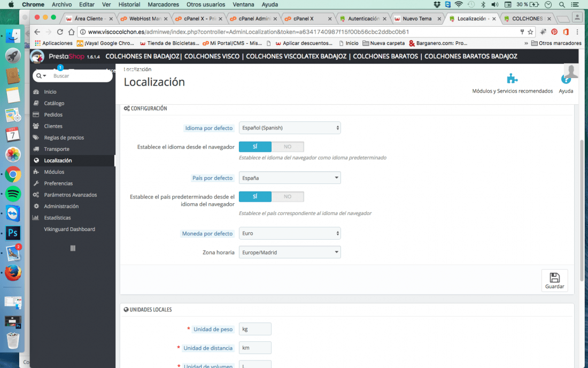Open the Administración sidebar section

tap(61, 206)
